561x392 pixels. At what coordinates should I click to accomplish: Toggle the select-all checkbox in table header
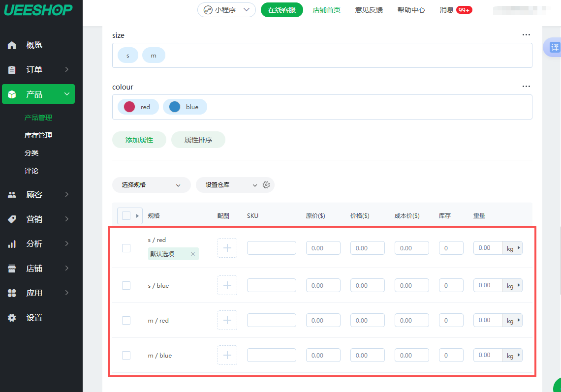tap(126, 215)
